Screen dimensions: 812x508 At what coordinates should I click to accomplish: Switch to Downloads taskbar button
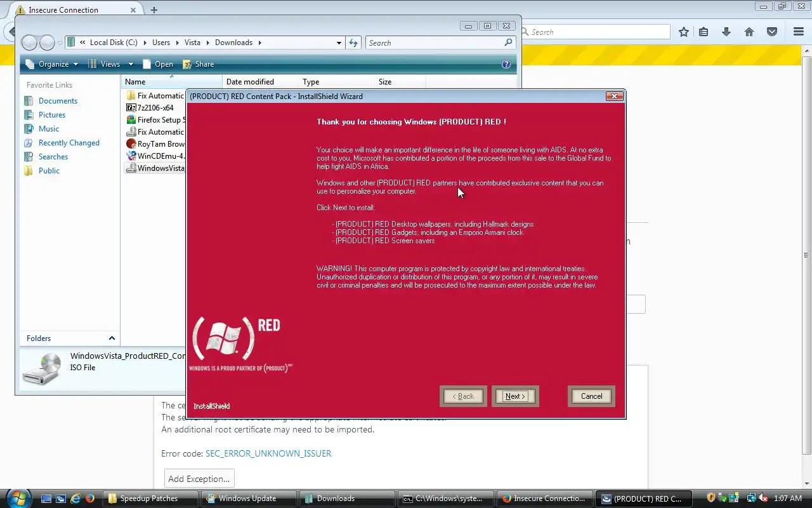tap(347, 498)
